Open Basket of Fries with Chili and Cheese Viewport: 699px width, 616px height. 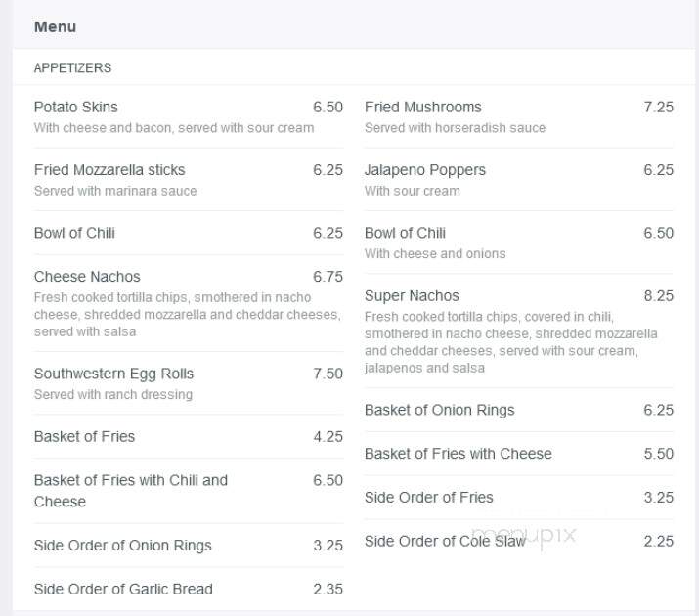click(131, 491)
